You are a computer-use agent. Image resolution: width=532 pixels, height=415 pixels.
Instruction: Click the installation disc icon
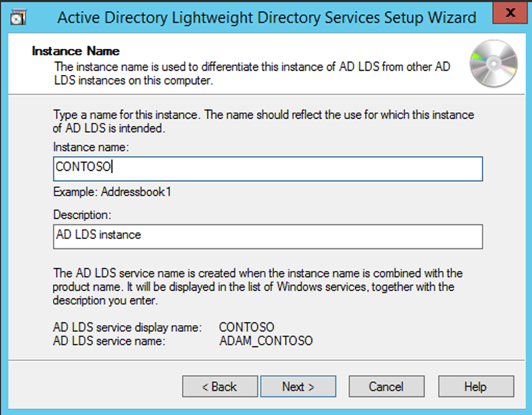(x=493, y=65)
